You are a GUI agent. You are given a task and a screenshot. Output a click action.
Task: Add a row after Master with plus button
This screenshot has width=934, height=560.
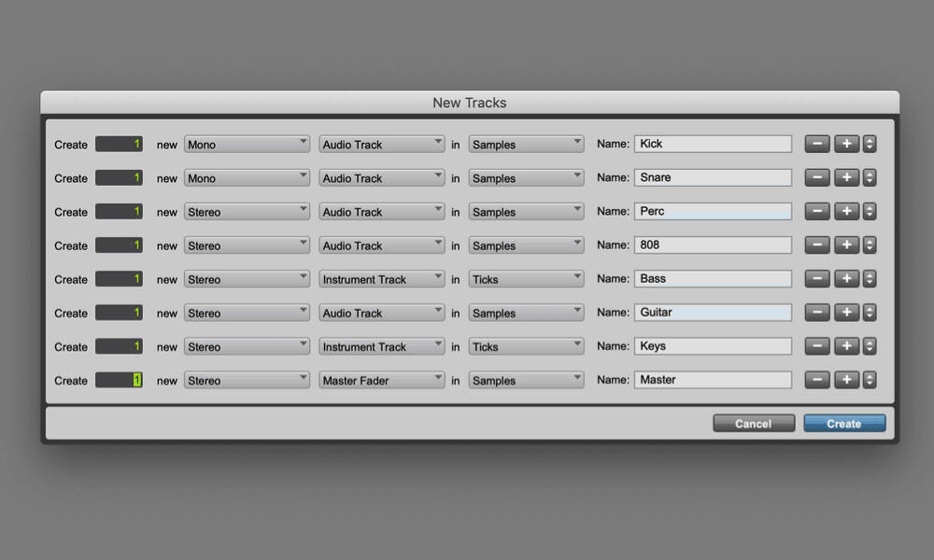tap(846, 380)
